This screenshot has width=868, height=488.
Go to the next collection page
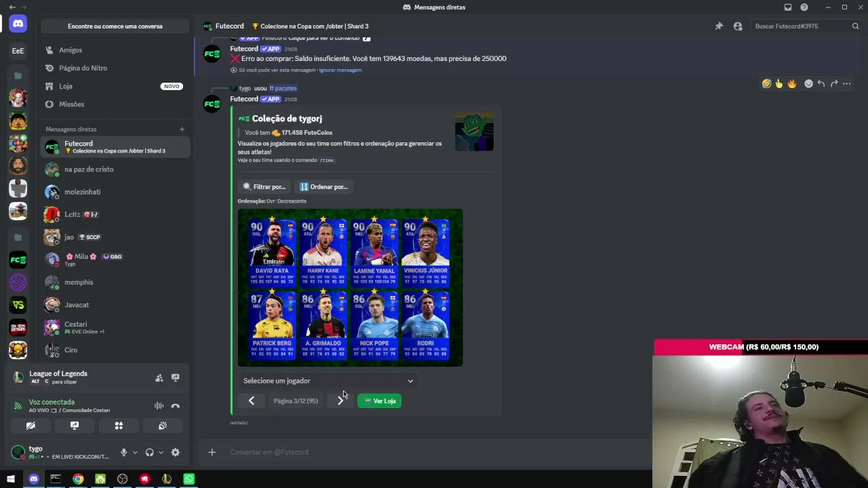340,401
